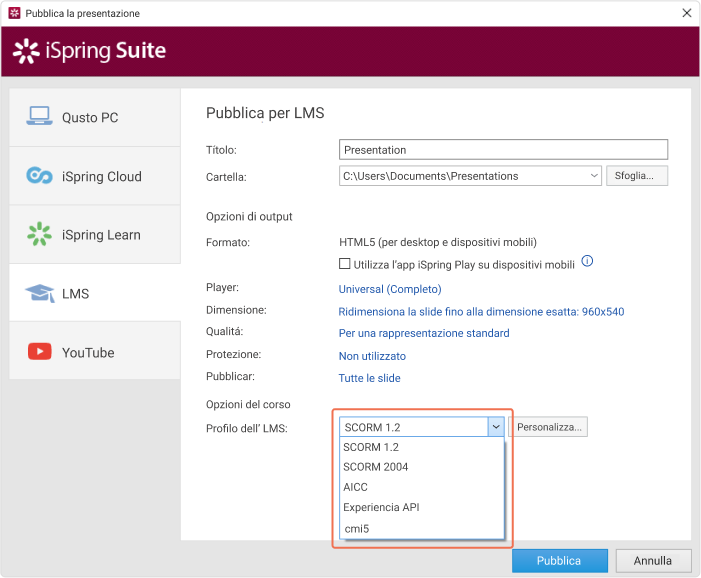Image resolution: width=701 pixels, height=578 pixels.
Task: Click the iSpring Suite logo in header
Action: point(89,51)
